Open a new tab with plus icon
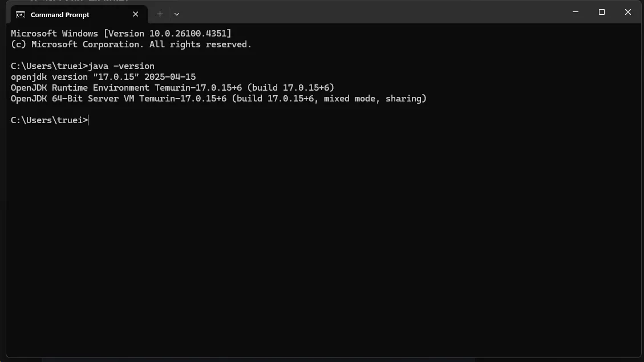The image size is (644, 362). click(x=160, y=14)
